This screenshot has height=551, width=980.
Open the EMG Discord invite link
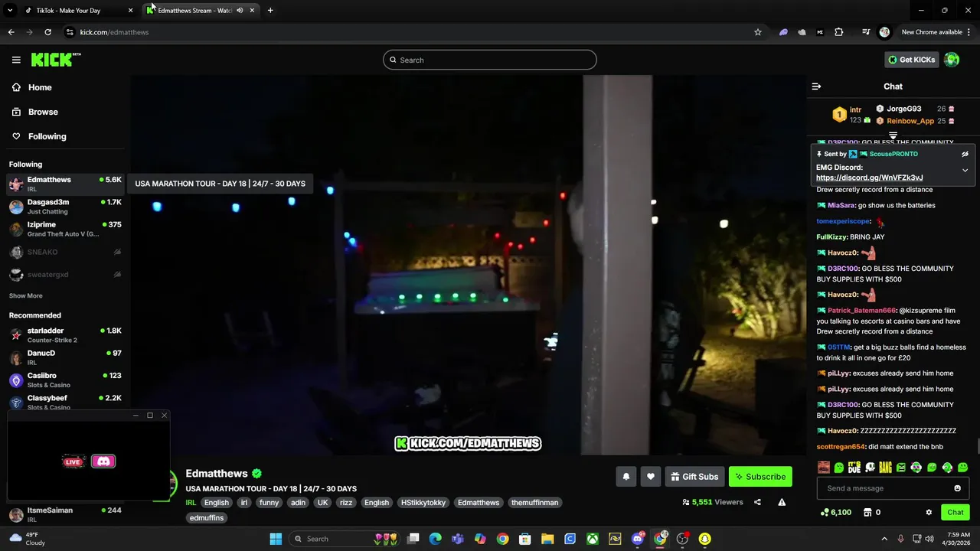click(x=869, y=178)
